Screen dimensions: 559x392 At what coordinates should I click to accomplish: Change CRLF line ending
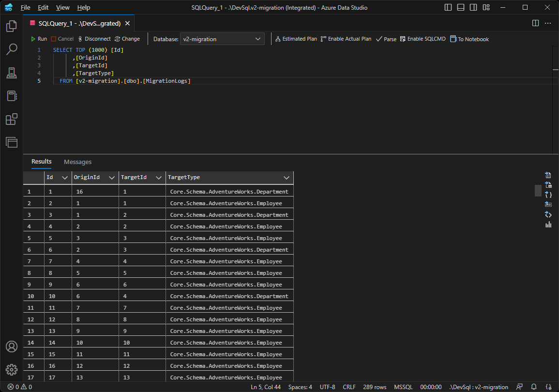[x=349, y=387]
